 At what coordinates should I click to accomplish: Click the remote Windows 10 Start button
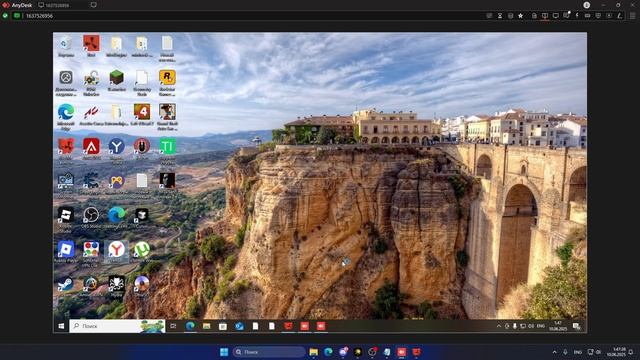[x=61, y=326]
